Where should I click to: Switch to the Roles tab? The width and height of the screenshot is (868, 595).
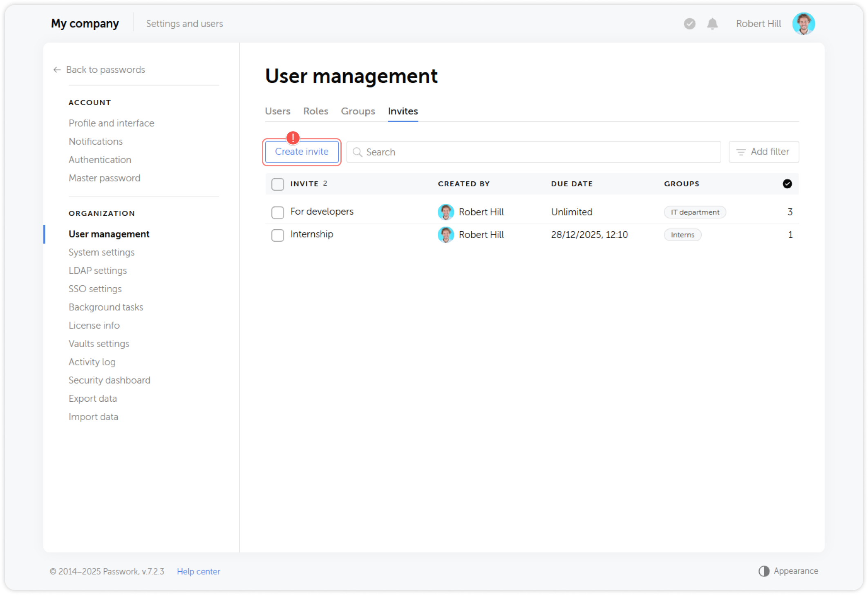(x=315, y=111)
